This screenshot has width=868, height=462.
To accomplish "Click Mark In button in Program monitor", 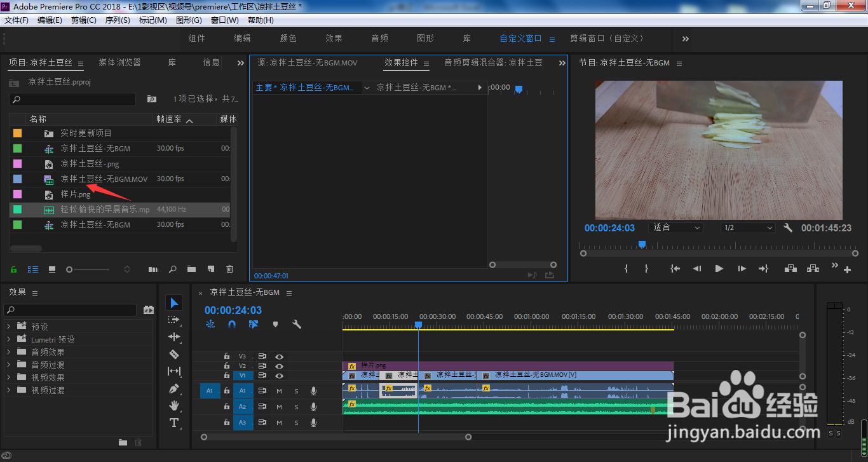I will 627,269.
